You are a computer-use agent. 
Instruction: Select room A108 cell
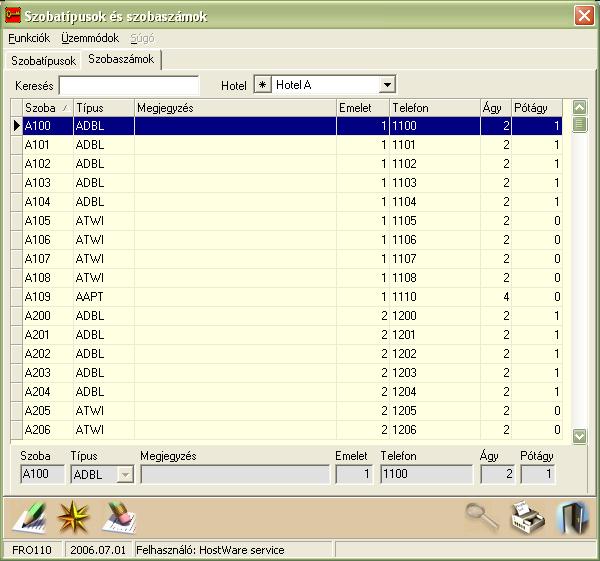48,278
